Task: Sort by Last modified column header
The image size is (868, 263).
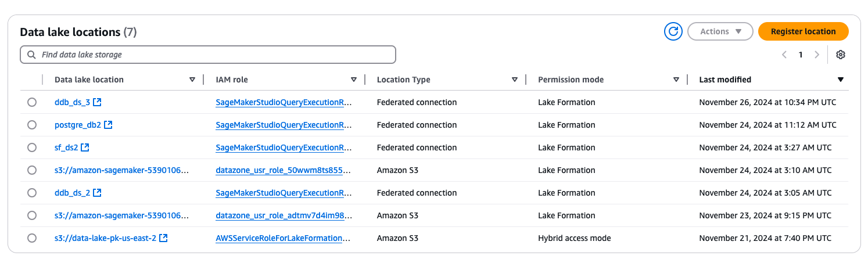Action: point(840,80)
